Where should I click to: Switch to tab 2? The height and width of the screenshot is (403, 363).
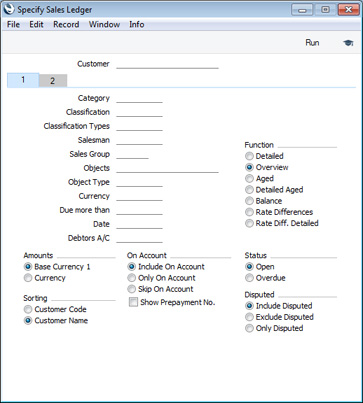click(x=53, y=81)
